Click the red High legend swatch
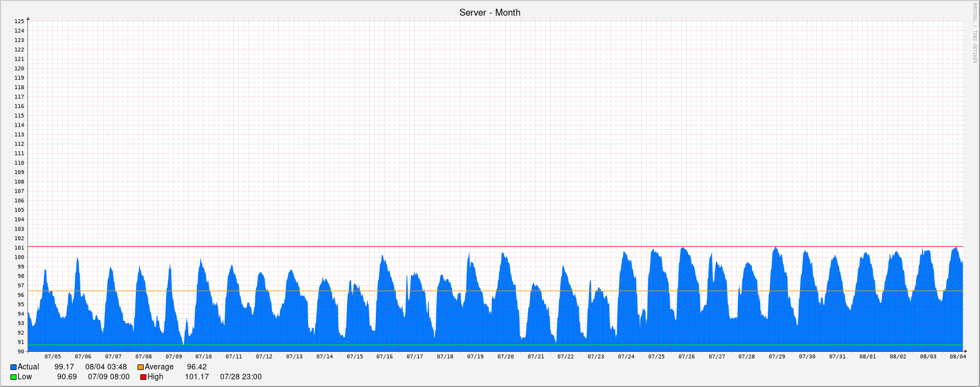The width and height of the screenshot is (980, 387). click(x=143, y=377)
